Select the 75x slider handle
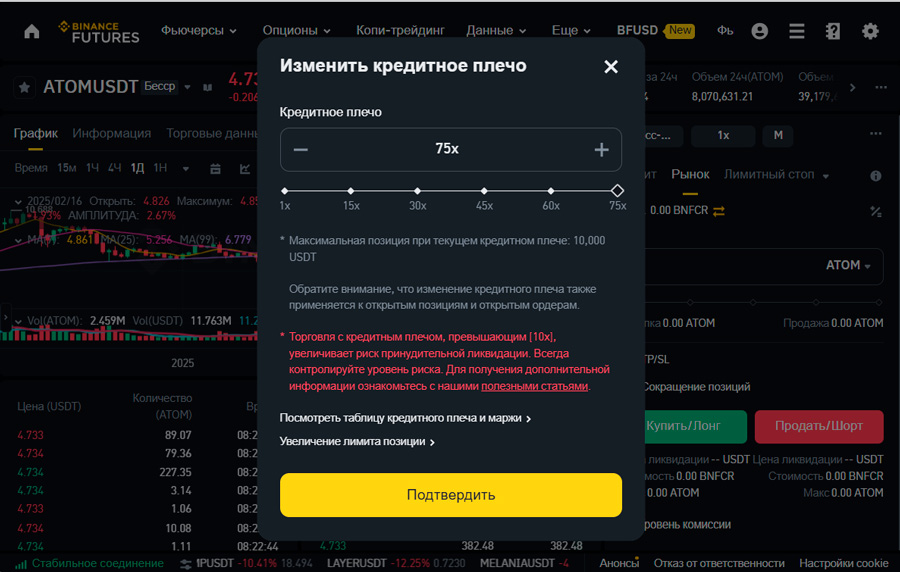Image resolution: width=900 pixels, height=572 pixels. [x=617, y=190]
